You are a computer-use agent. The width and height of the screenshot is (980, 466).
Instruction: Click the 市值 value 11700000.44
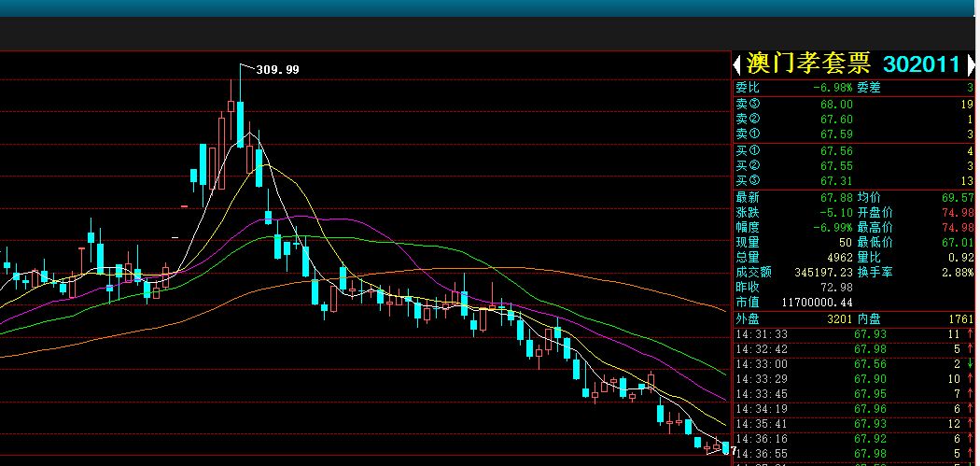point(818,303)
